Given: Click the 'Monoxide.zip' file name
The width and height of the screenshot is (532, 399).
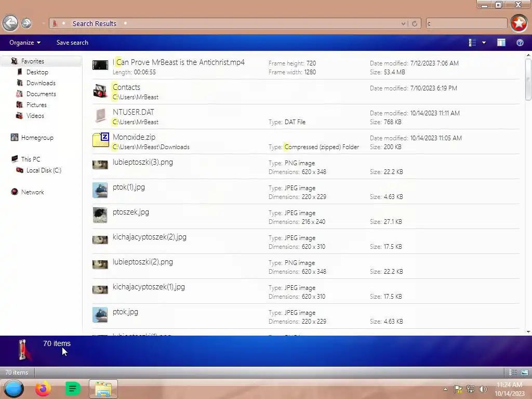Looking at the screenshot, I should click(134, 137).
